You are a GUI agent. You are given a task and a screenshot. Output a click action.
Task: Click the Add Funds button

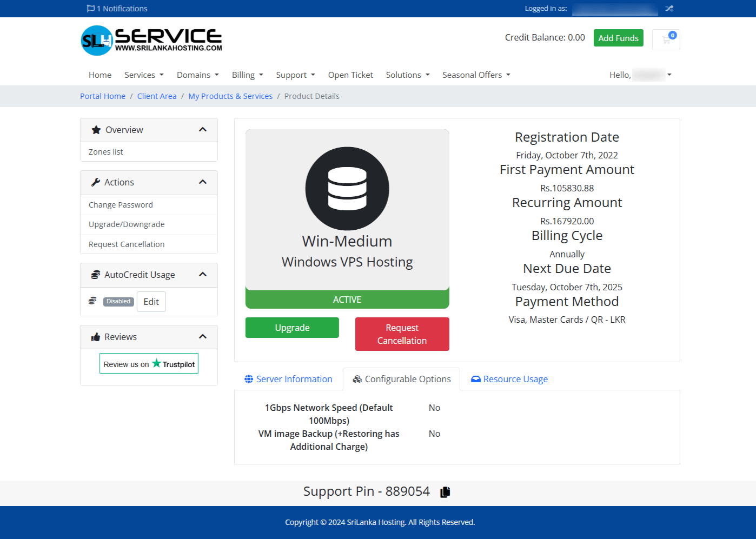pos(618,38)
